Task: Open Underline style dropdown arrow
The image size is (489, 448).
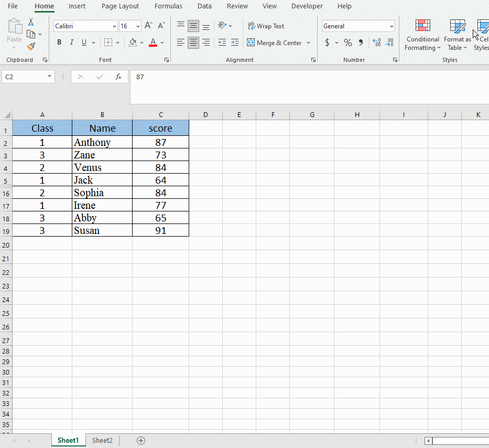Action: [93, 42]
